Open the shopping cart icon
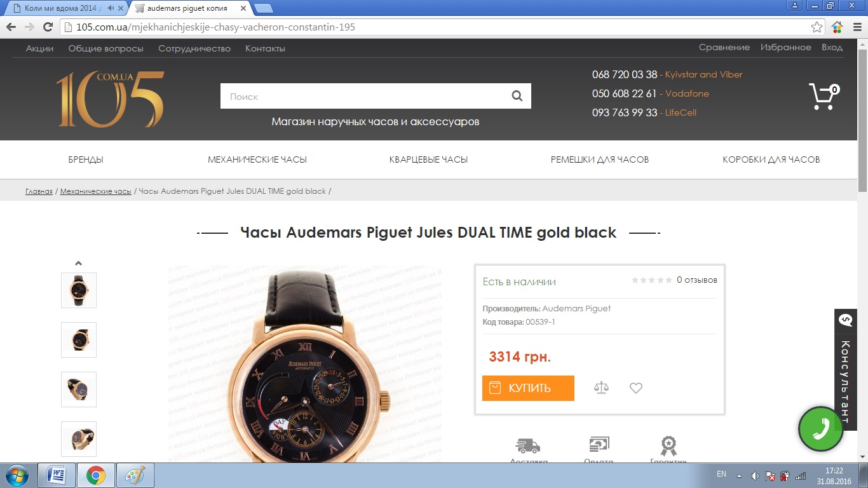This screenshot has width=868, height=488. click(824, 97)
